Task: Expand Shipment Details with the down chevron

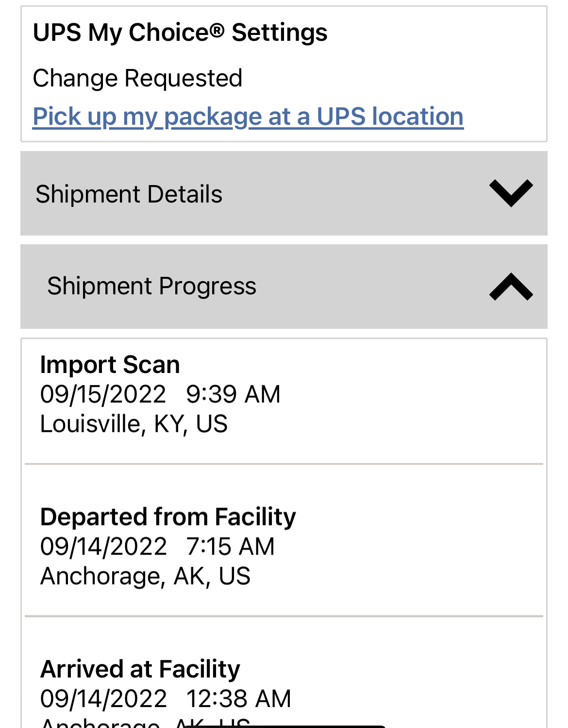Action: 511,193
